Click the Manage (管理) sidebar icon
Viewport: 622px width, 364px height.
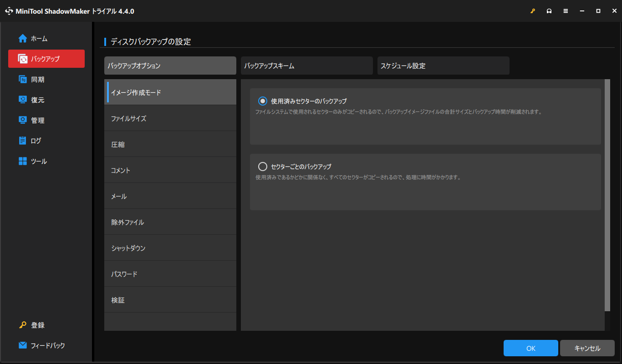[23, 120]
